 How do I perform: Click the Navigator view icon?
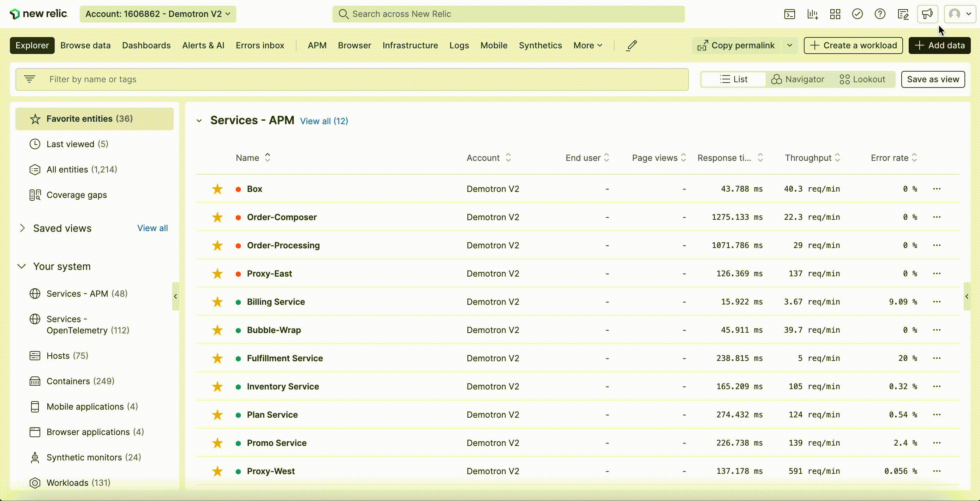(x=798, y=79)
